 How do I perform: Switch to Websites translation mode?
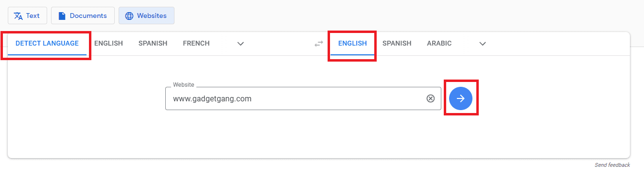(x=146, y=16)
